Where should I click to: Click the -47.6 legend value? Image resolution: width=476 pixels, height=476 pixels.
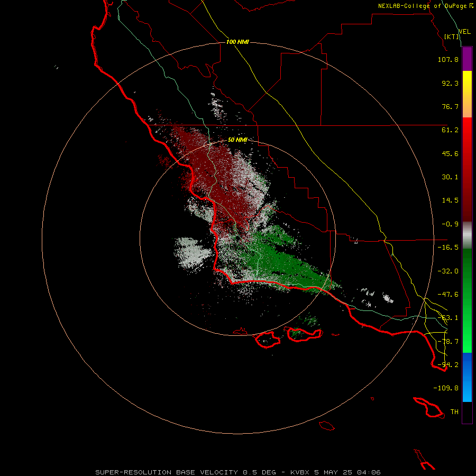448,295
